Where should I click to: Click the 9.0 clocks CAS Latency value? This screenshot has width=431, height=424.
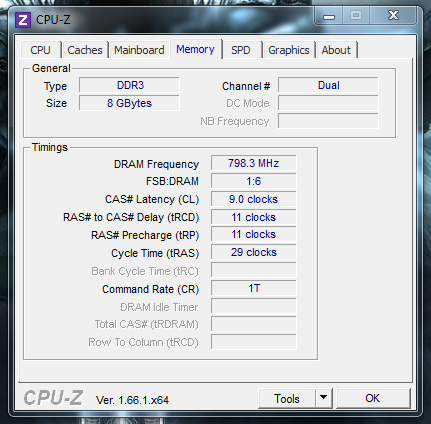(254, 199)
